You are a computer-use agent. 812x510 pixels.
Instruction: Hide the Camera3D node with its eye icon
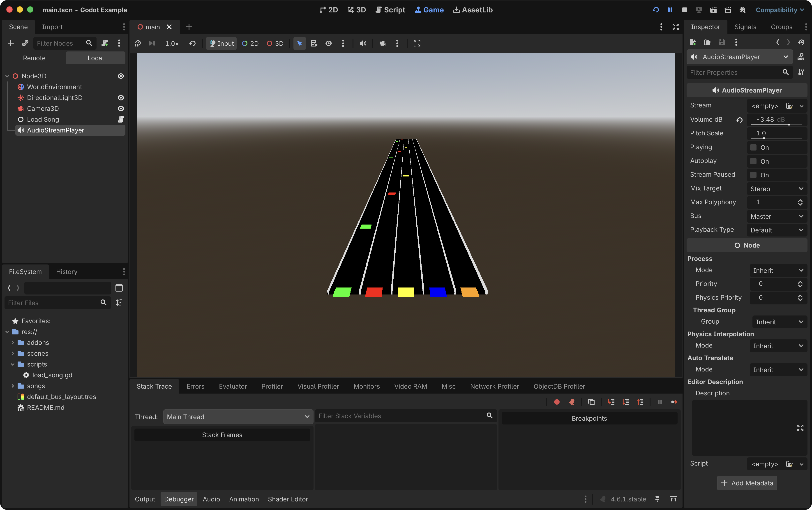click(121, 108)
